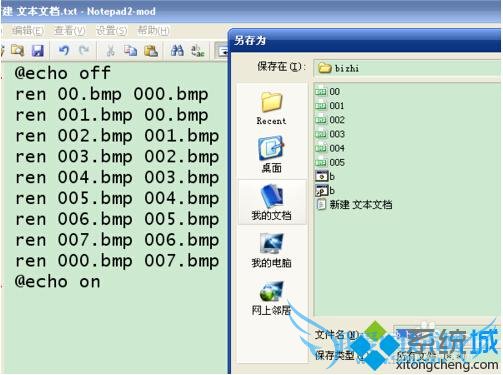503x375 pixels.
Task: Click the '@echo off' line in editor
Action: point(63,73)
